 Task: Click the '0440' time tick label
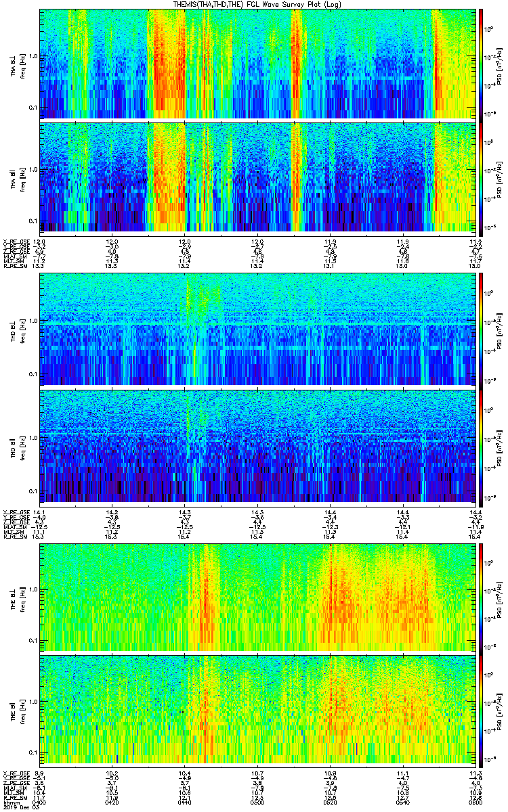pos(184,803)
